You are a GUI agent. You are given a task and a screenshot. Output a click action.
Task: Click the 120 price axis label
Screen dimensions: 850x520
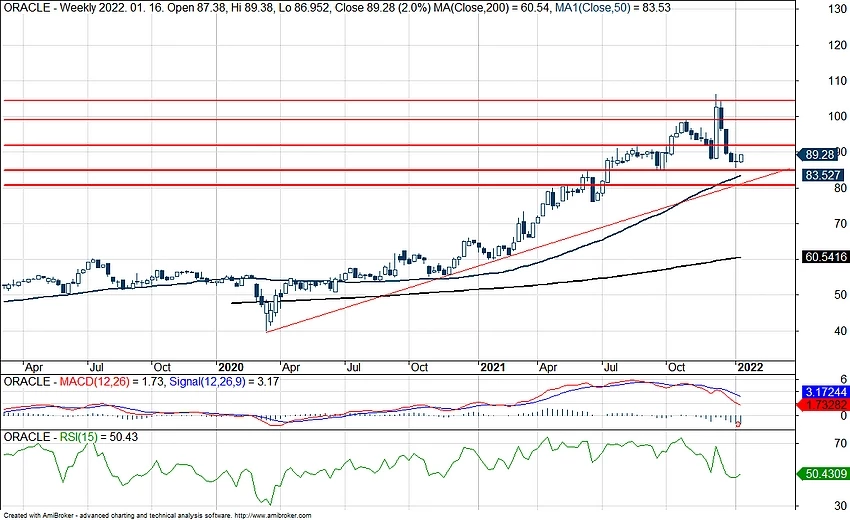click(837, 46)
